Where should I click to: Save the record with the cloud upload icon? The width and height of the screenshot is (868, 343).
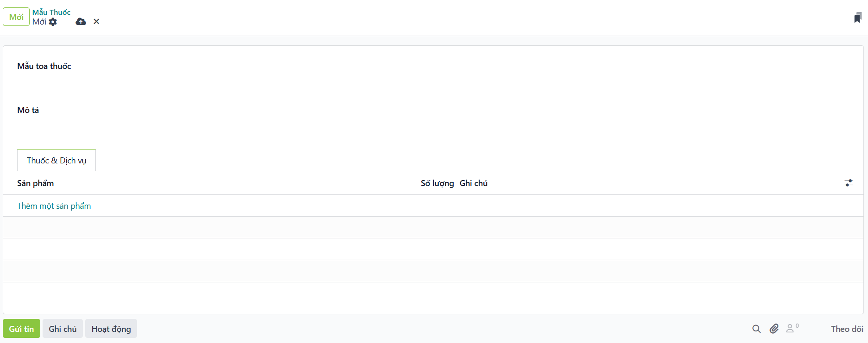[81, 22]
